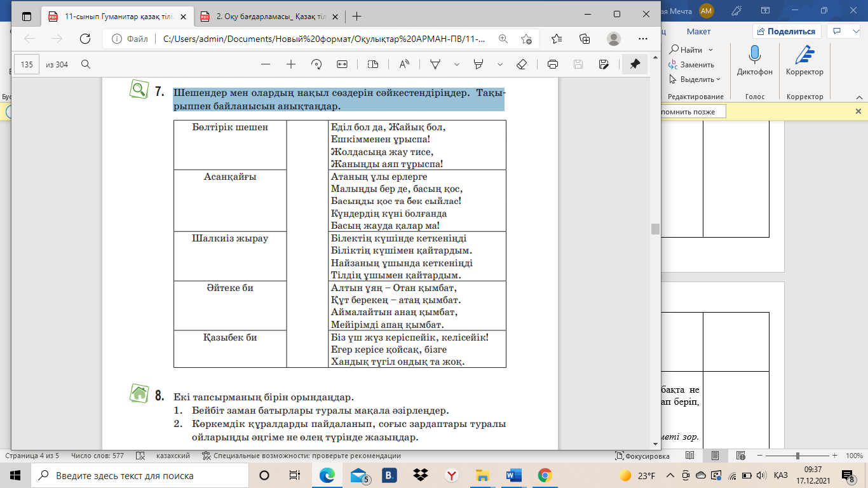Screen dimensions: 868x488
Task: Click the house icon beside task 8
Action: tap(139, 394)
